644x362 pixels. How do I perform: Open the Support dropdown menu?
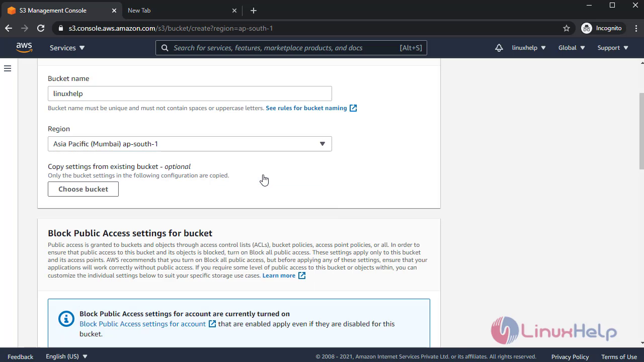point(613,48)
